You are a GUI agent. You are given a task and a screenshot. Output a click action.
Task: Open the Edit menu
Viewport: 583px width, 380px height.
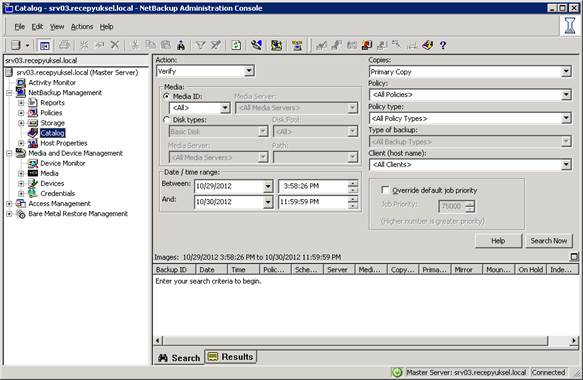pyautogui.click(x=37, y=27)
